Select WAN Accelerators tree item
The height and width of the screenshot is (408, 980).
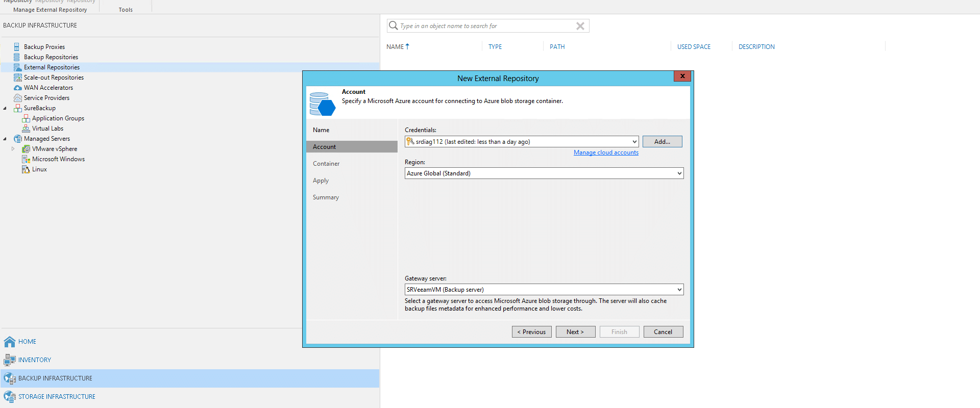tap(48, 88)
